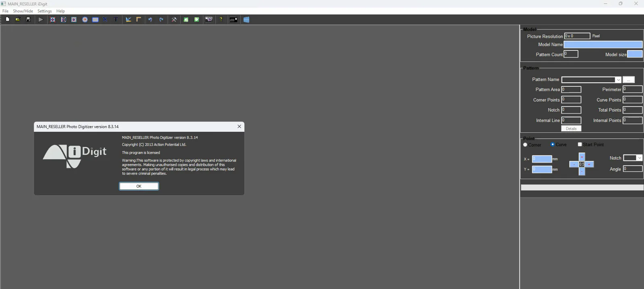The width and height of the screenshot is (644, 289).
Task: Open the Help menu
Action: pyautogui.click(x=60, y=11)
